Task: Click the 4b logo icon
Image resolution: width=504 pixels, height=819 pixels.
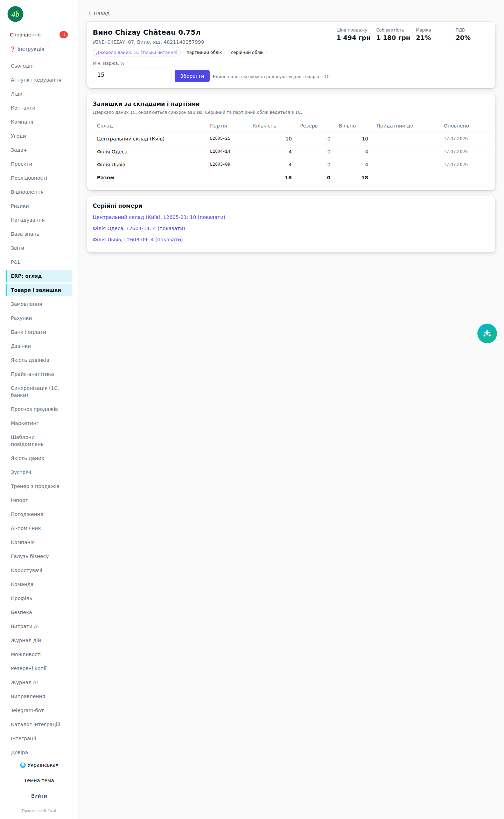Action: coord(15,14)
